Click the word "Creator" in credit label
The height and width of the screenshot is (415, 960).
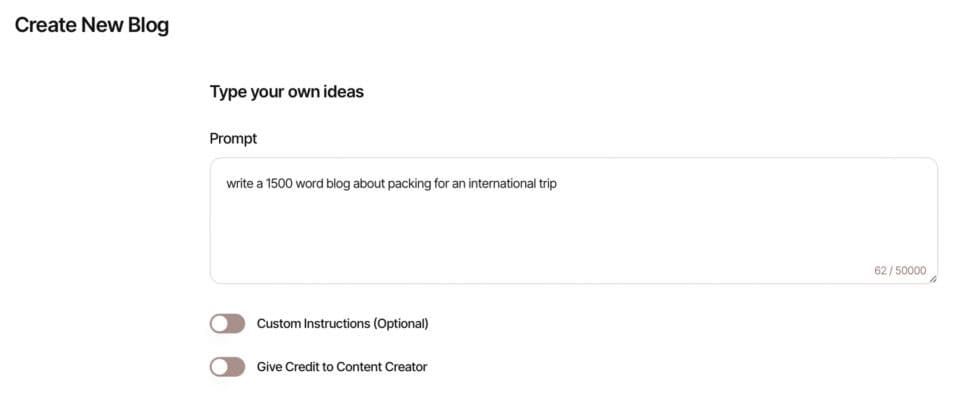pyautogui.click(x=405, y=367)
